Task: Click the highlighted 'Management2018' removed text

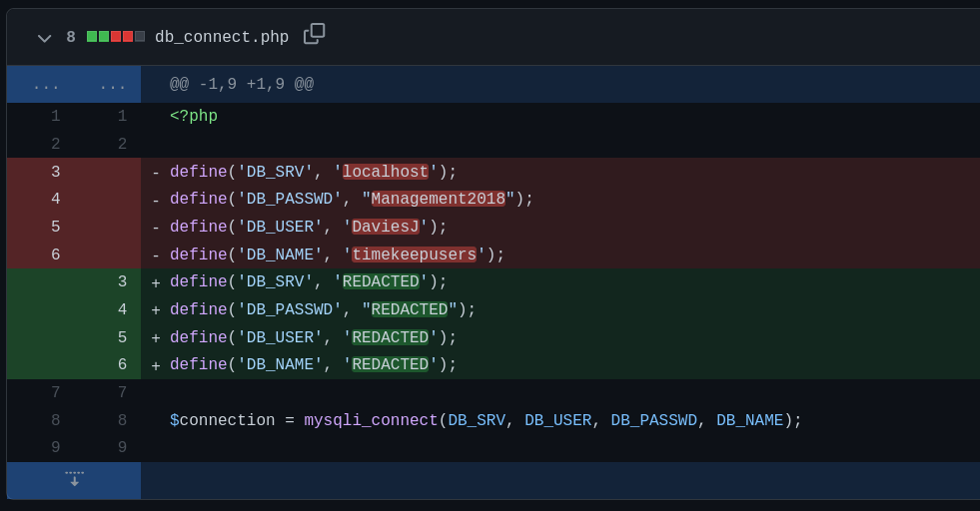Action: point(438,200)
